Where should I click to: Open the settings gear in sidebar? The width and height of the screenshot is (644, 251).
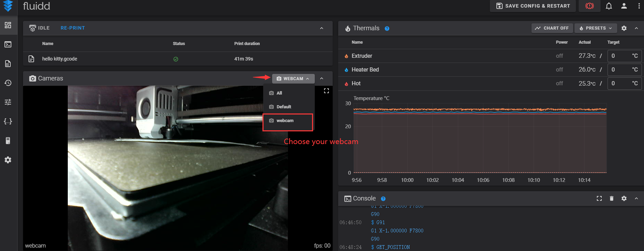8,160
